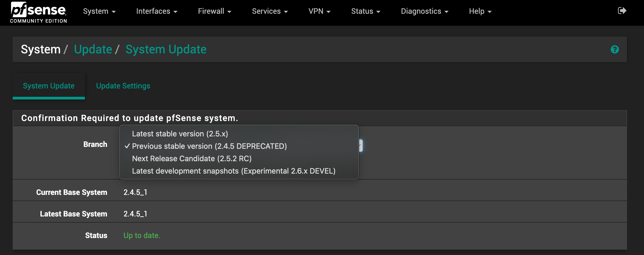
Task: Open the Firewall navigation menu
Action: pyautogui.click(x=214, y=11)
